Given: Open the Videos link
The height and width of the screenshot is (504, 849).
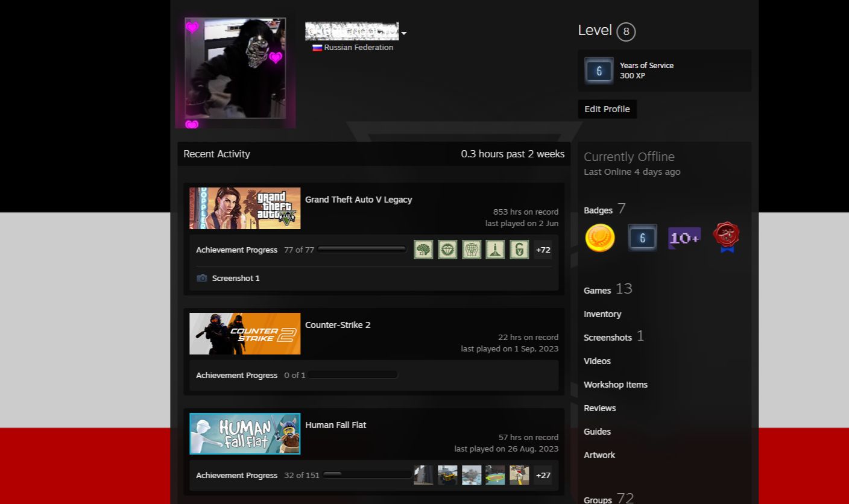Looking at the screenshot, I should [597, 361].
